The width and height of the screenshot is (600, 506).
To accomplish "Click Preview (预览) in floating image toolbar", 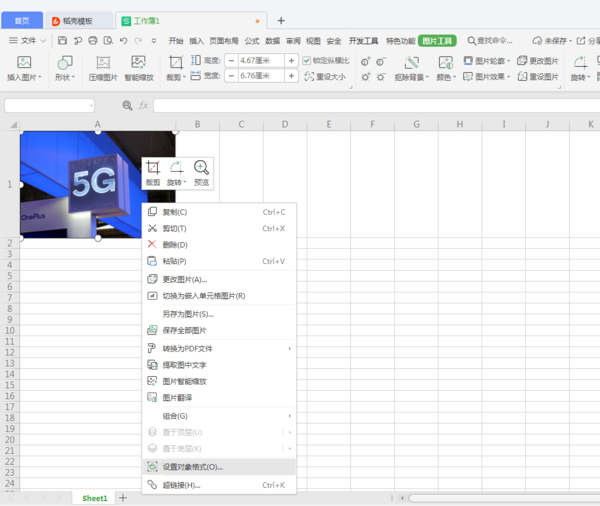I will tap(201, 173).
